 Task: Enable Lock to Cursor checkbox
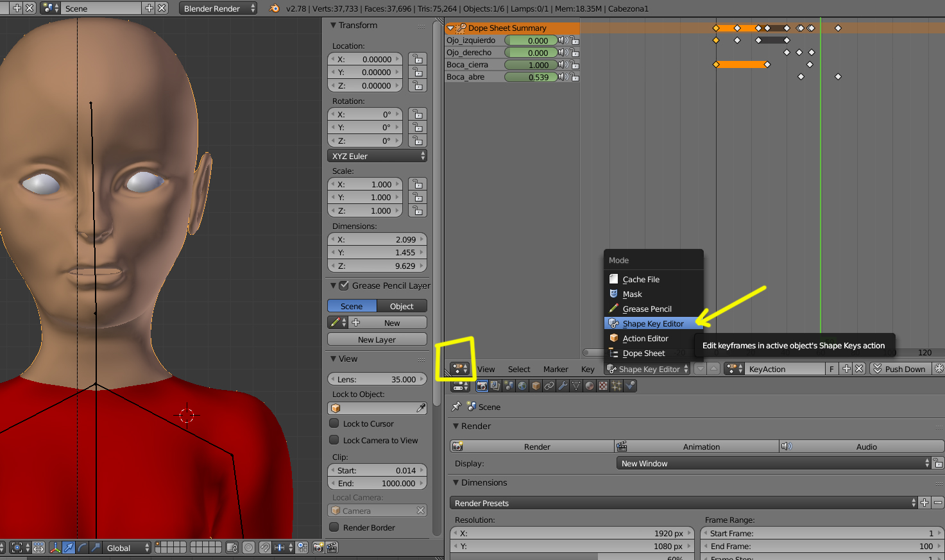coord(334,423)
